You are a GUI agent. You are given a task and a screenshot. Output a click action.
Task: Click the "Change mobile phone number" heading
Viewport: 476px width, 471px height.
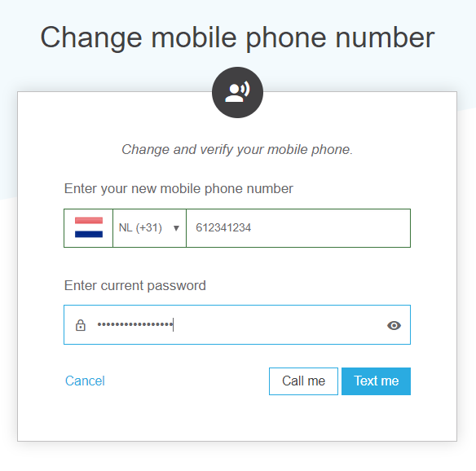point(238,37)
